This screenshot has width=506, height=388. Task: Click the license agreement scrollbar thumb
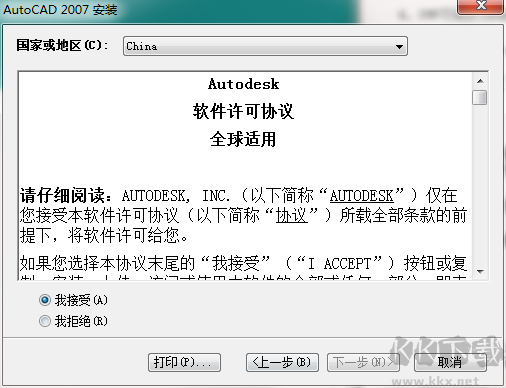click(x=480, y=97)
